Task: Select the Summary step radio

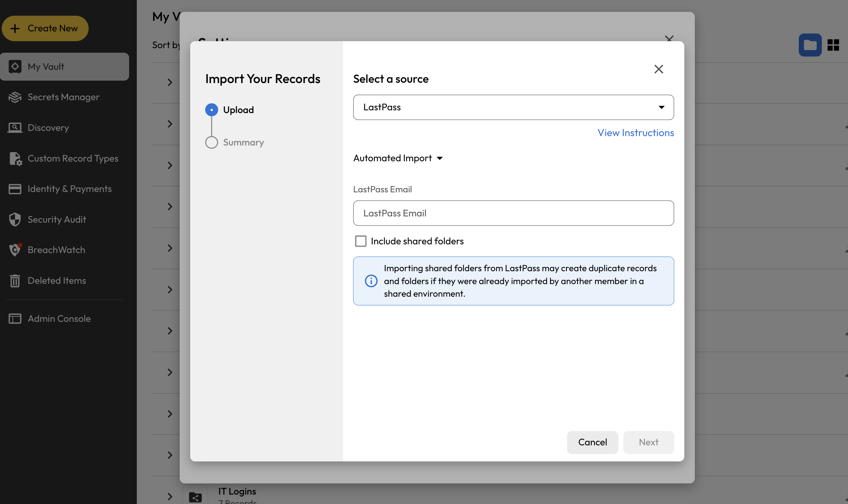Action: point(211,142)
